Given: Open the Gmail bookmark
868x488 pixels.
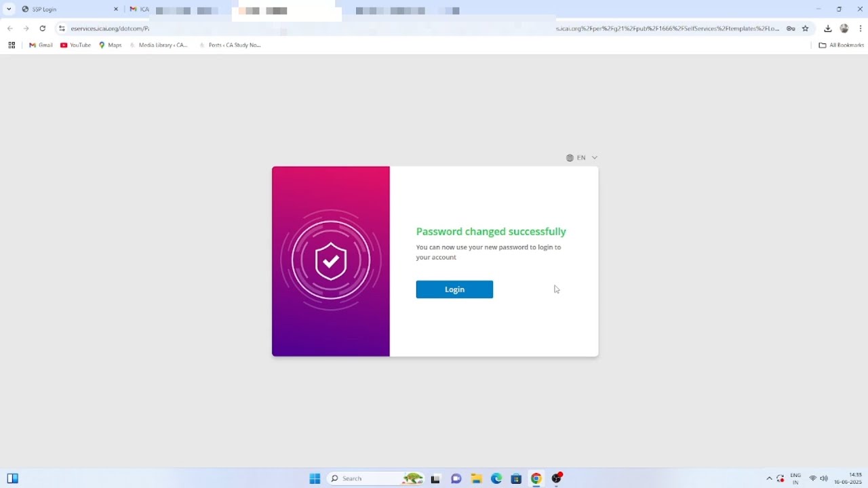Looking at the screenshot, I should (x=41, y=45).
